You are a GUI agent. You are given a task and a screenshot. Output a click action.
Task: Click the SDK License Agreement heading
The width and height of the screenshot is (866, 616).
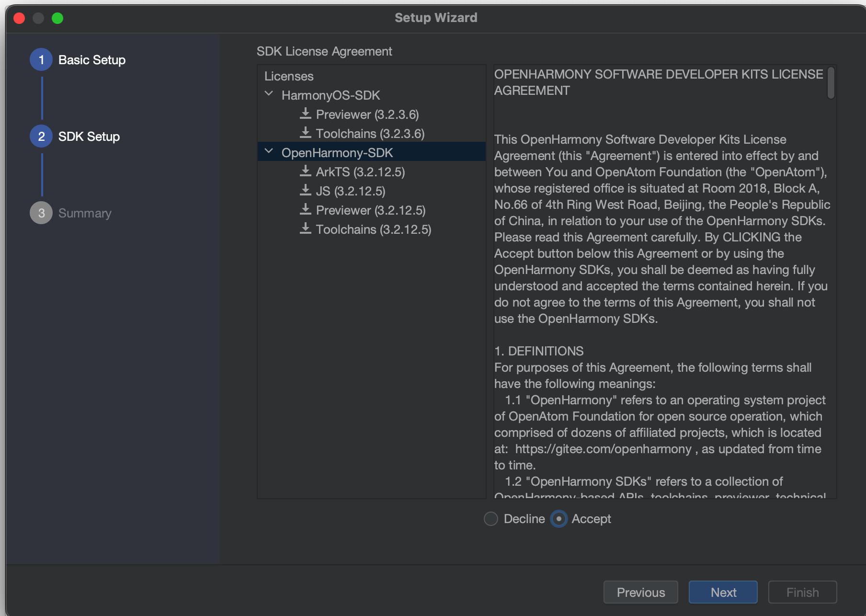click(324, 51)
